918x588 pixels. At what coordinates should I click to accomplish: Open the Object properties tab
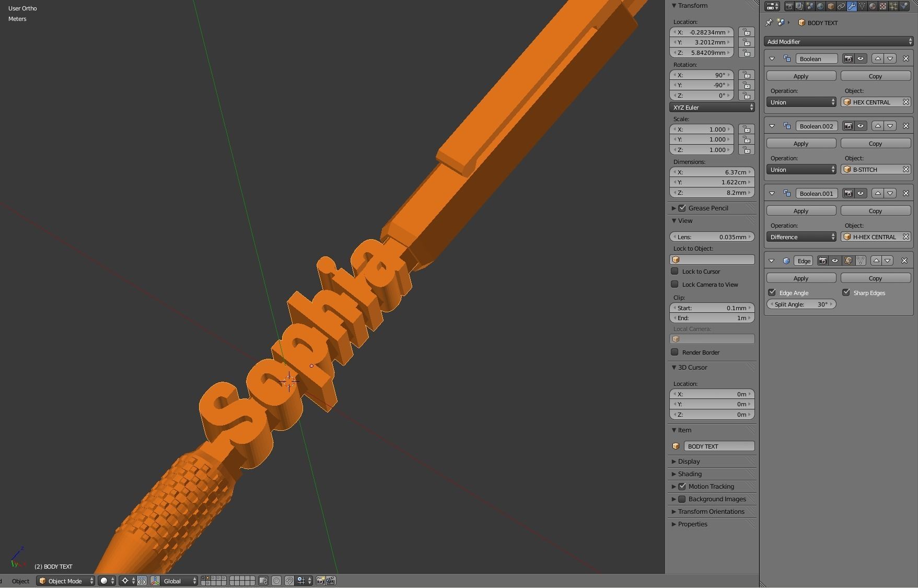pyautogui.click(x=831, y=6)
